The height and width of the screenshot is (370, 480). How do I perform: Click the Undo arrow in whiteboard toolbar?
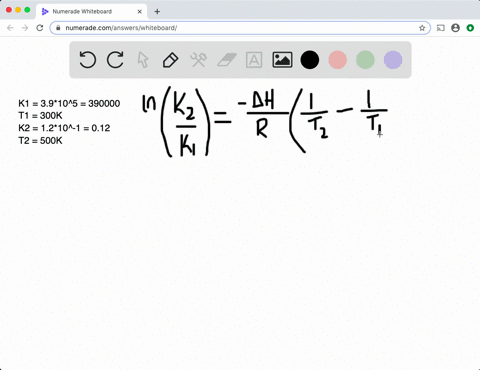point(88,60)
